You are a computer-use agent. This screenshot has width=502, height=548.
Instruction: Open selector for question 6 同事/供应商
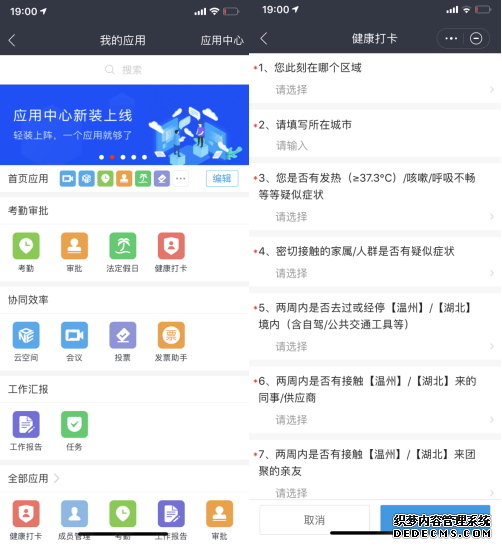[375, 419]
